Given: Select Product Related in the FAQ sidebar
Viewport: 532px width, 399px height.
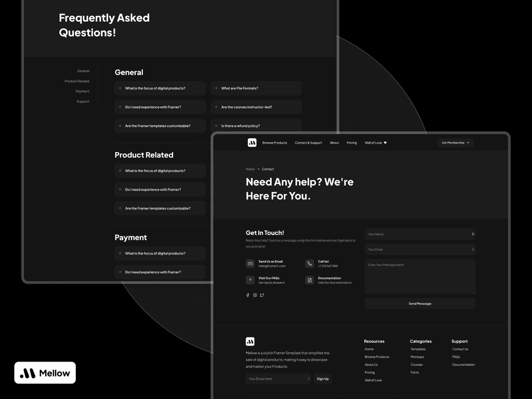Looking at the screenshot, I should (77, 81).
